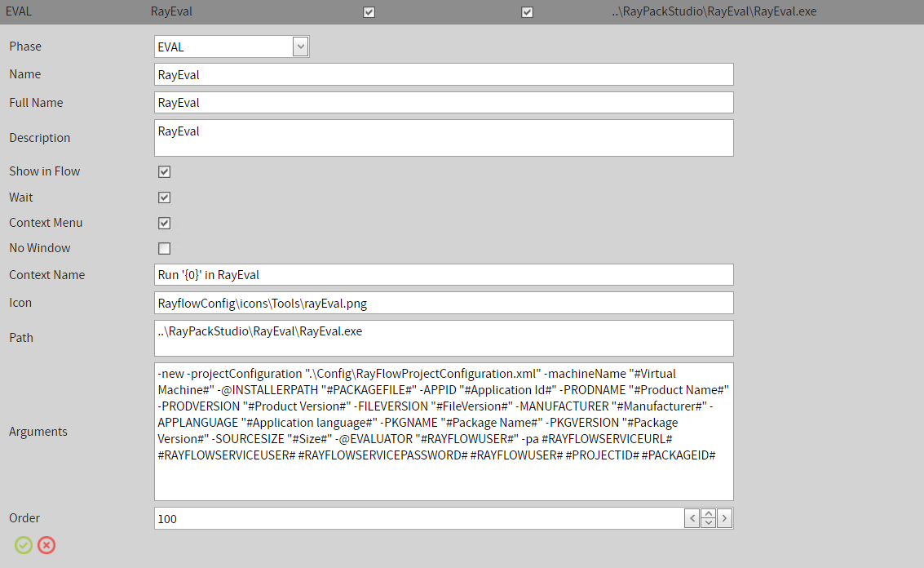The image size is (924, 568).
Task: Decrease Order with the left arrow button
Action: pyautogui.click(x=692, y=518)
